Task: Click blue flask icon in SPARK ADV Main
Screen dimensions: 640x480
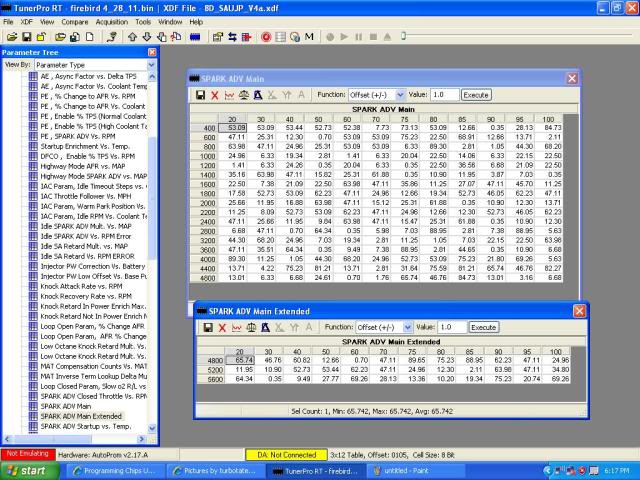Action: click(x=258, y=95)
